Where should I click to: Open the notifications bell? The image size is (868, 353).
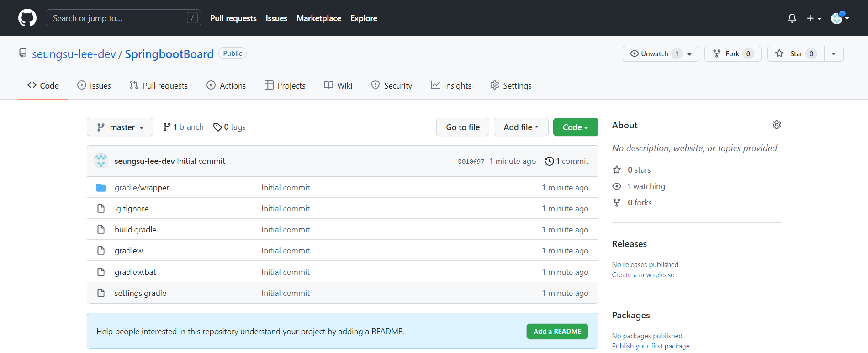pyautogui.click(x=792, y=18)
